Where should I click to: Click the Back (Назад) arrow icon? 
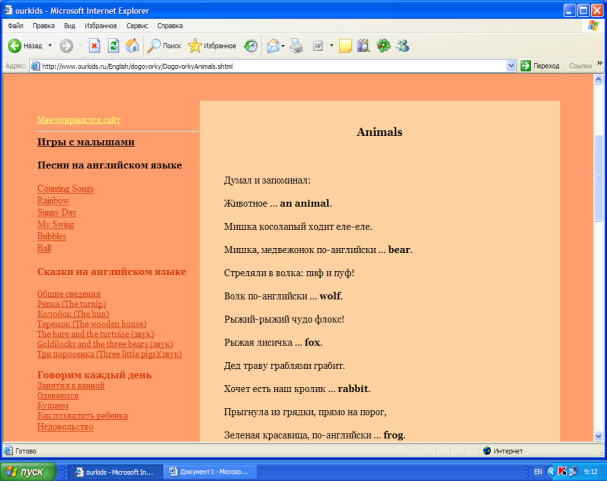tap(15, 46)
